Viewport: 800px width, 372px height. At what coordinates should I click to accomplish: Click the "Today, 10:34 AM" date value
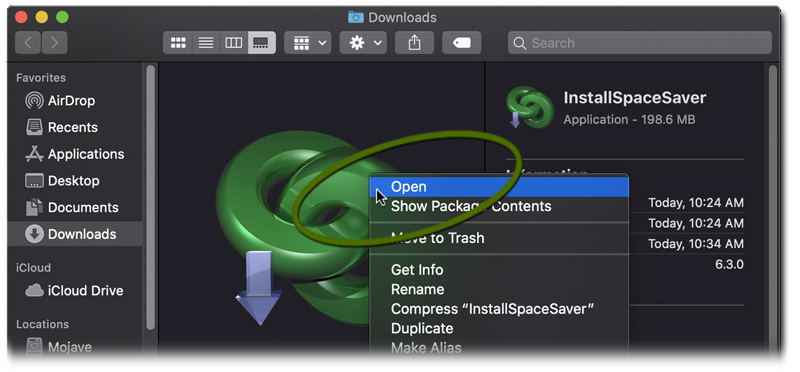[696, 244]
